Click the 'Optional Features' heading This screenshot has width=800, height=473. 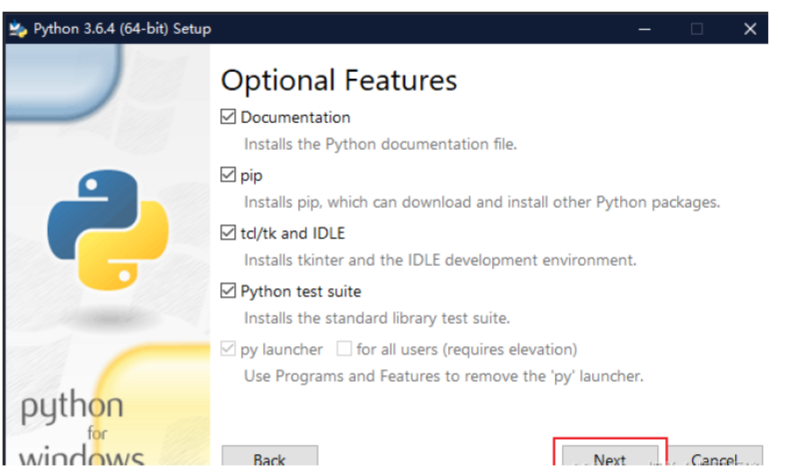coord(339,81)
